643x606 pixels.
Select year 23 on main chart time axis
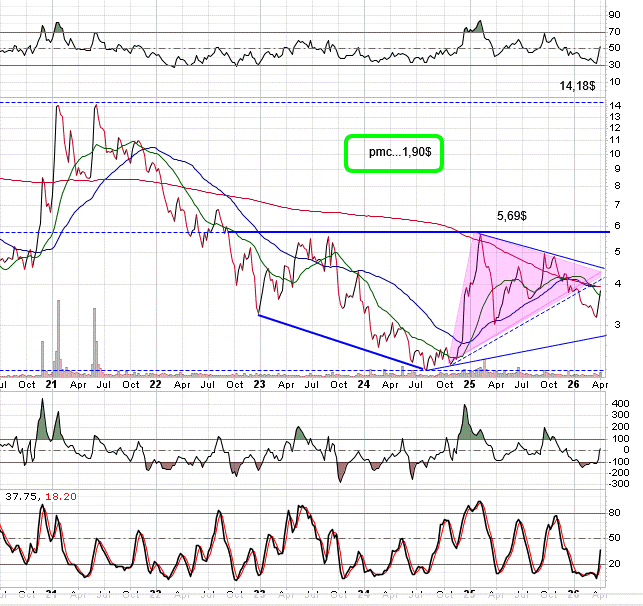[259, 384]
